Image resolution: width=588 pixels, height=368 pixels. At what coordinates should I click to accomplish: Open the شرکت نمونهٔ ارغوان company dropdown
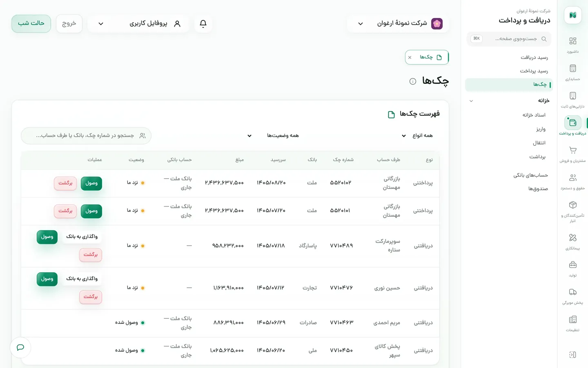point(398,24)
